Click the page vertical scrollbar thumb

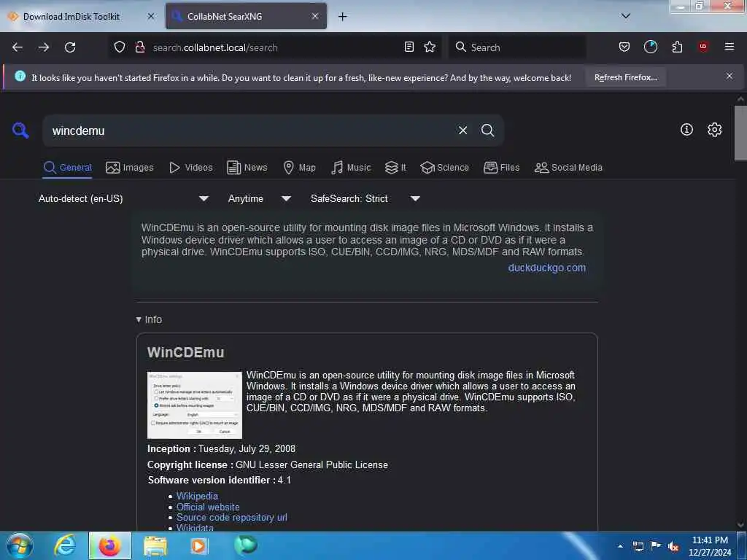[740, 133]
